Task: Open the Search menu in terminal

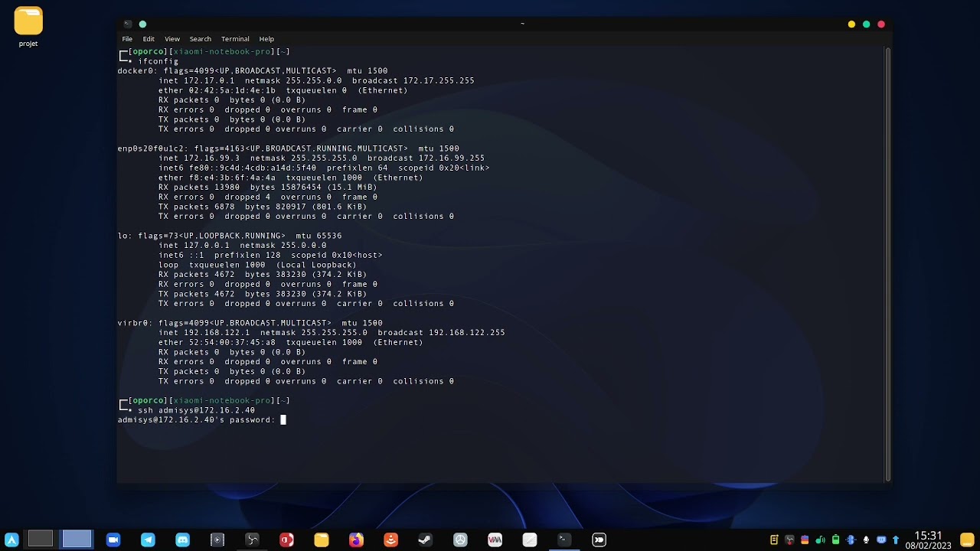Action: point(201,39)
